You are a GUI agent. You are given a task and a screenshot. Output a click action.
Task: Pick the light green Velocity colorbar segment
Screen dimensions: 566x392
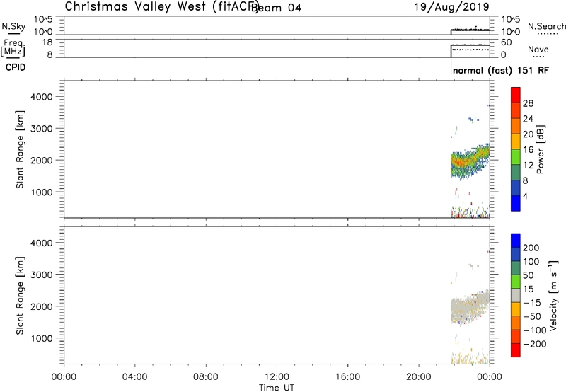point(516,282)
